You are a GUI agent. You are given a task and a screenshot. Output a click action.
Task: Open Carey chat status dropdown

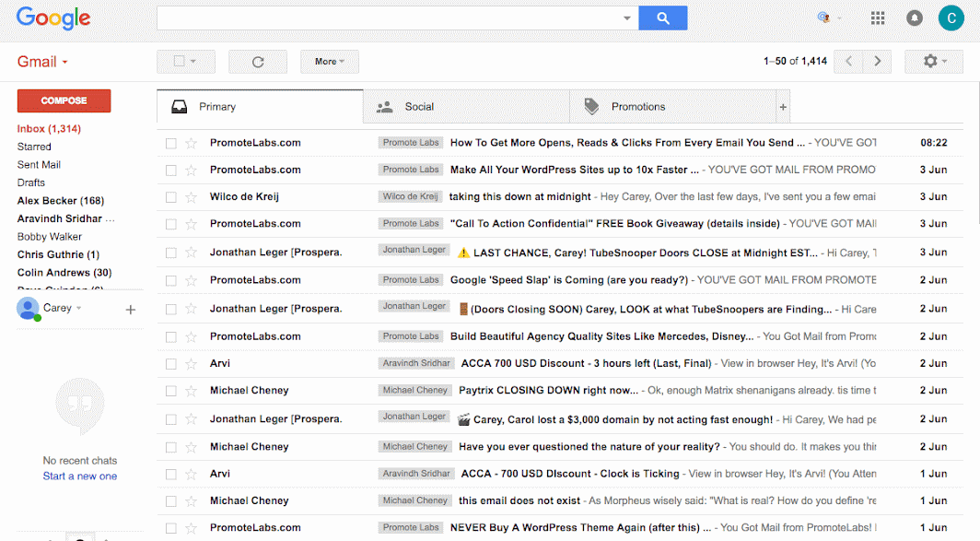click(x=79, y=309)
